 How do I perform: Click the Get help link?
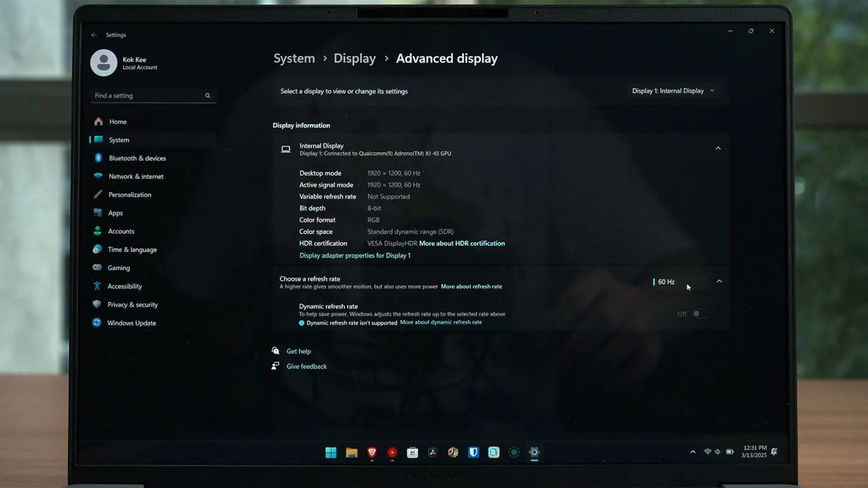click(298, 351)
